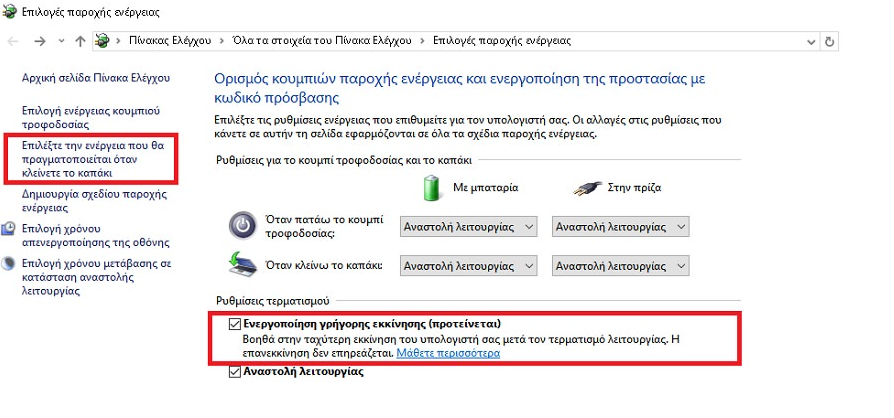Toggle Ενεργοποίηση γρήγορης εκκίνησης checkbox

point(235,324)
